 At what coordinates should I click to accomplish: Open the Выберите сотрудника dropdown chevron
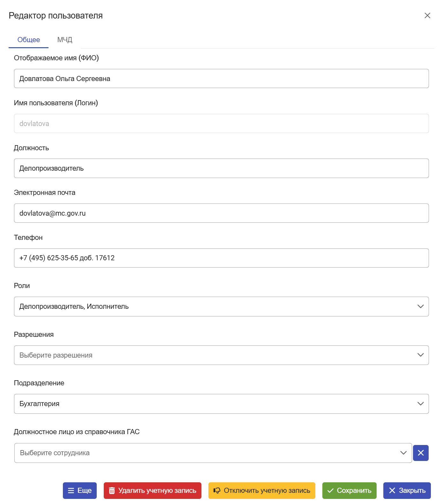[x=403, y=453]
